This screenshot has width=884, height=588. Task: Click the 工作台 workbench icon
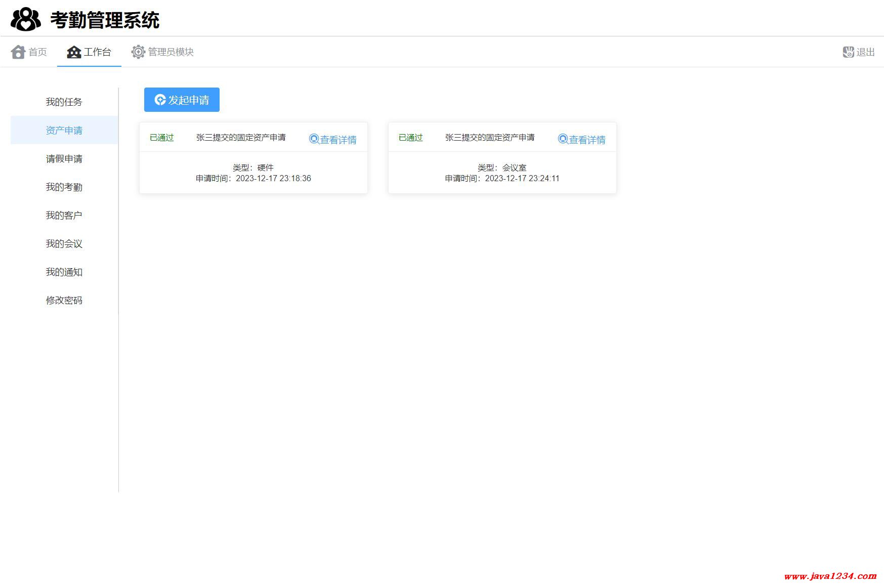click(x=74, y=52)
